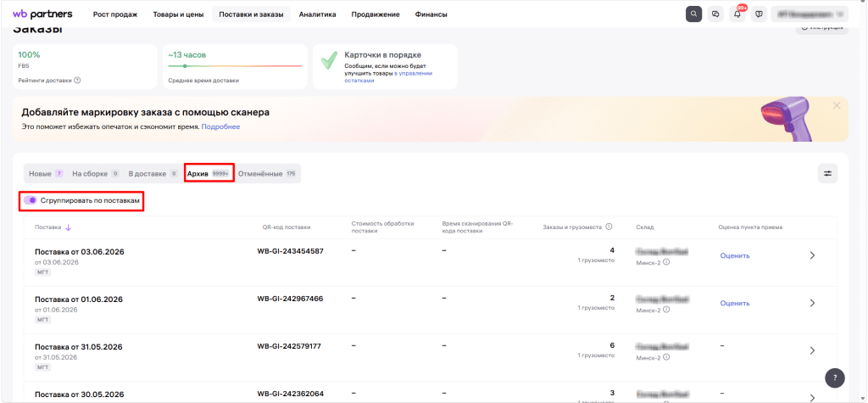Click Минск-2 info icon for 31.05.2026 supply
This screenshot has width=868, height=403.
click(666, 357)
